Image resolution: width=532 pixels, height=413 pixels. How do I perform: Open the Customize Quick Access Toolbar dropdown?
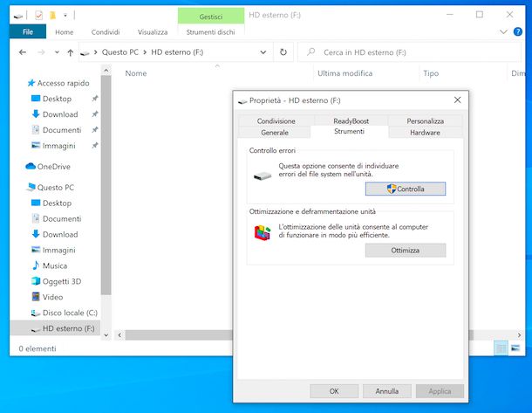coord(65,16)
